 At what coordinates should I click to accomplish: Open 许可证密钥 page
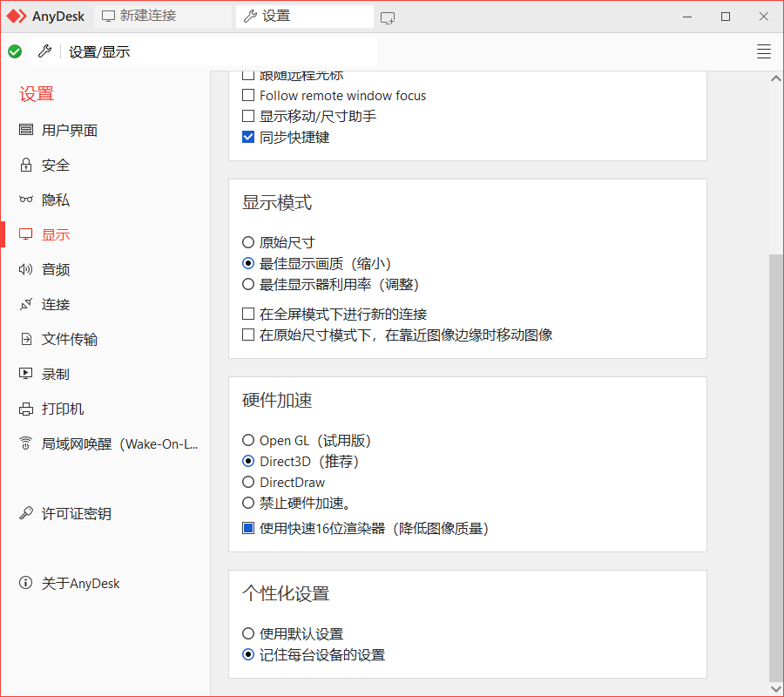[77, 513]
